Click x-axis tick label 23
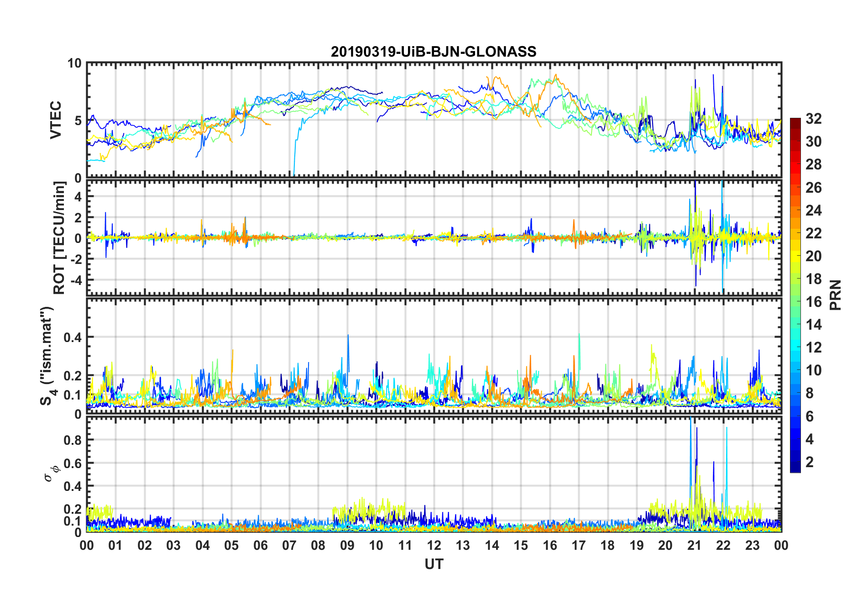Viewport: 868px width, 590px height. click(753, 545)
